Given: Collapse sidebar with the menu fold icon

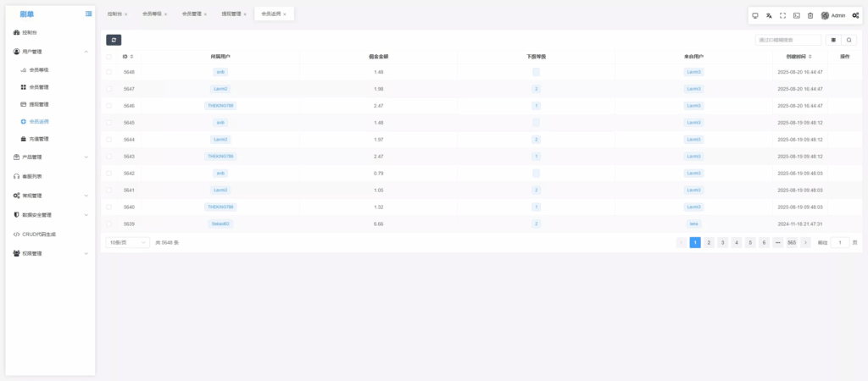Looking at the screenshot, I should click(89, 14).
